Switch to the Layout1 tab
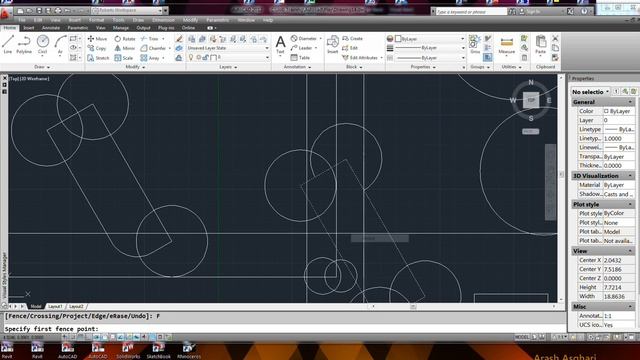The width and height of the screenshot is (640, 360). point(55,306)
